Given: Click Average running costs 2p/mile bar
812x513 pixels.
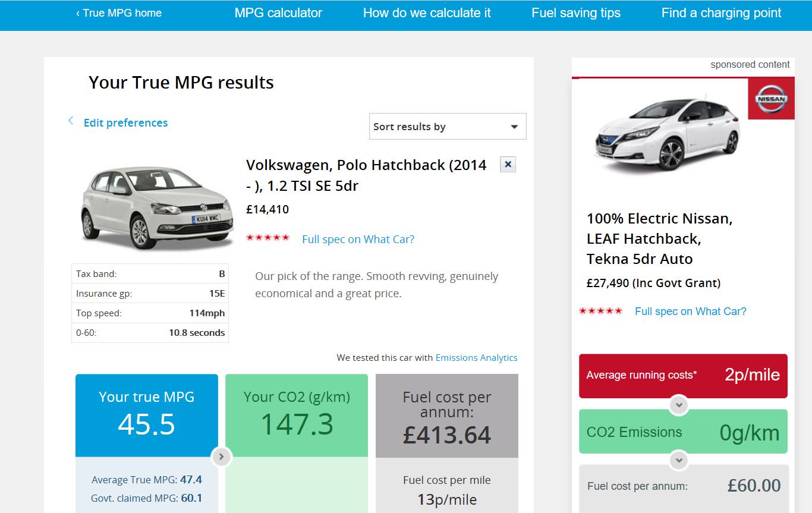Looking at the screenshot, I should [x=683, y=376].
